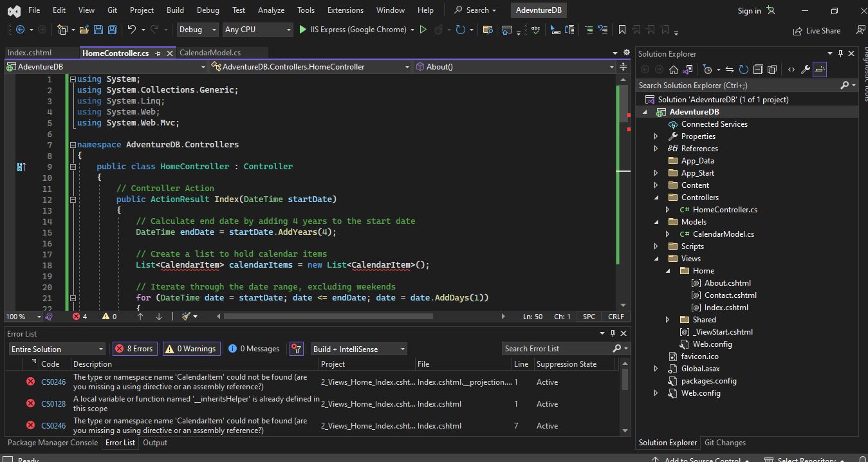Open Properties wrench icon in Solution Explorer
Screen dimensions: 868x462
coord(805,69)
